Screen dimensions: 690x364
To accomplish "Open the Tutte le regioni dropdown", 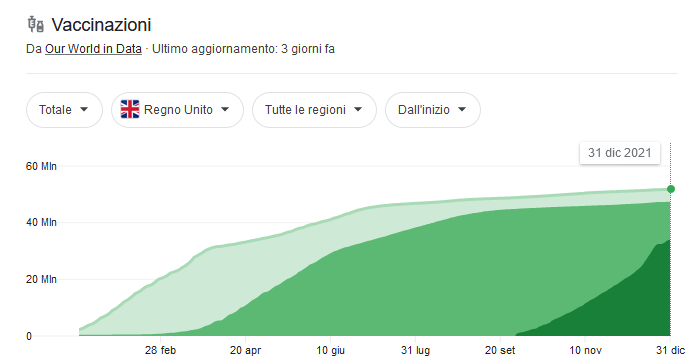I will (314, 110).
